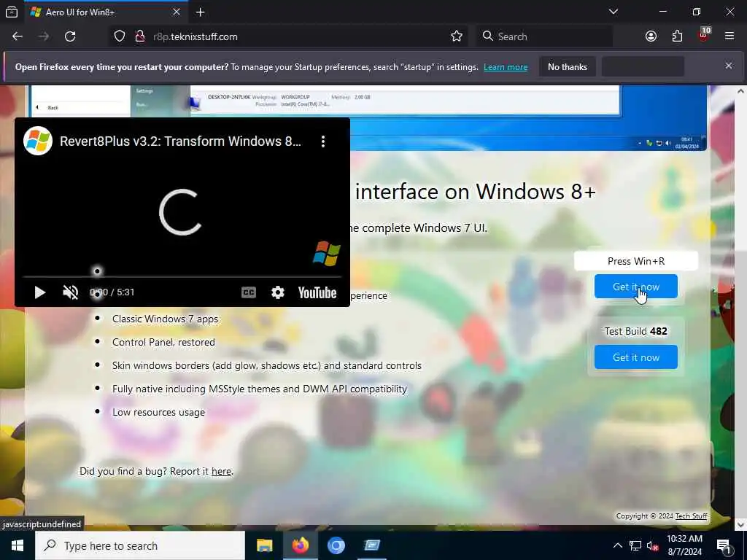Open the extensions puzzle icon

(677, 36)
